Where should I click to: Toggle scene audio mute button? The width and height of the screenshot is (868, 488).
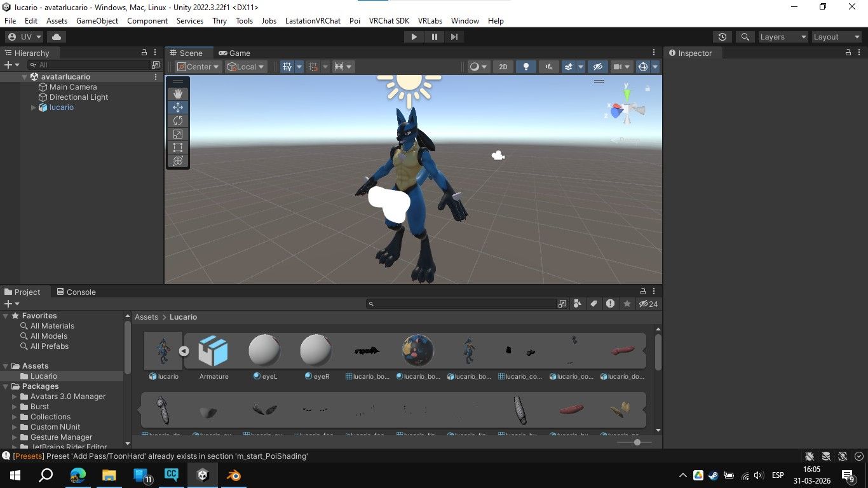click(x=548, y=67)
